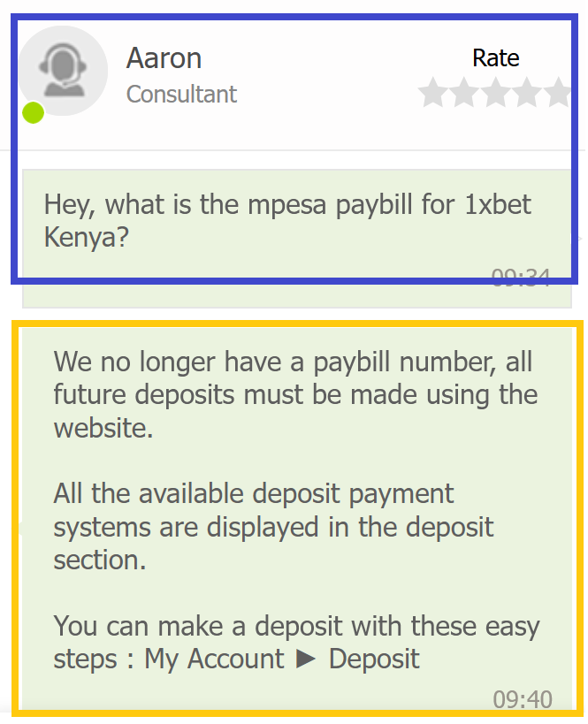The image size is (588, 724).
Task: Rate the chat two stars
Action: 464,93
